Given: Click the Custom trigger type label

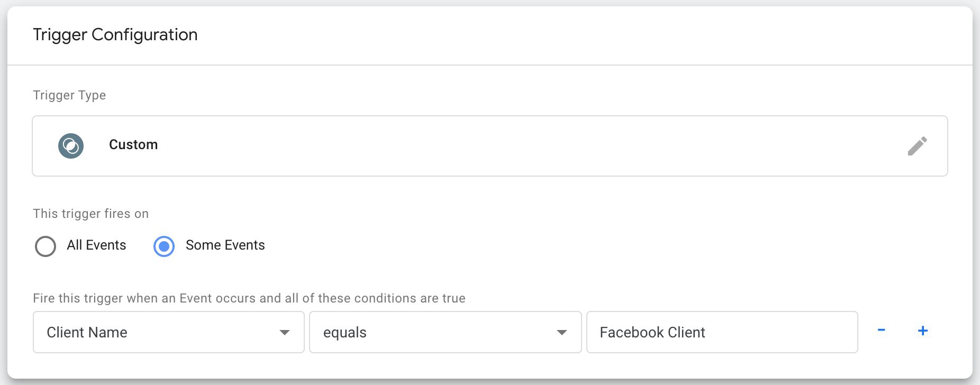Looking at the screenshot, I should click(133, 144).
